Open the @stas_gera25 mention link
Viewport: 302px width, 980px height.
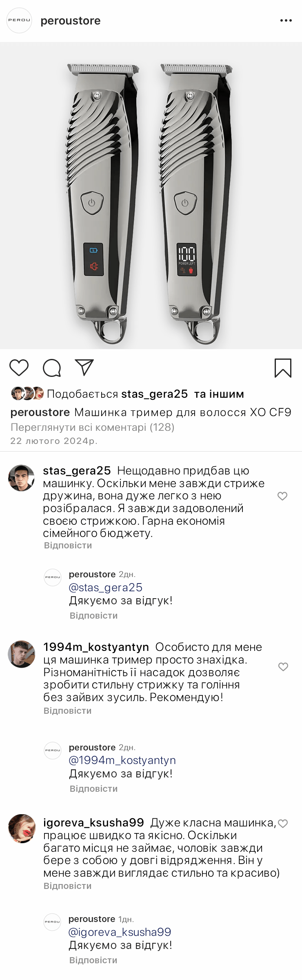tap(105, 588)
